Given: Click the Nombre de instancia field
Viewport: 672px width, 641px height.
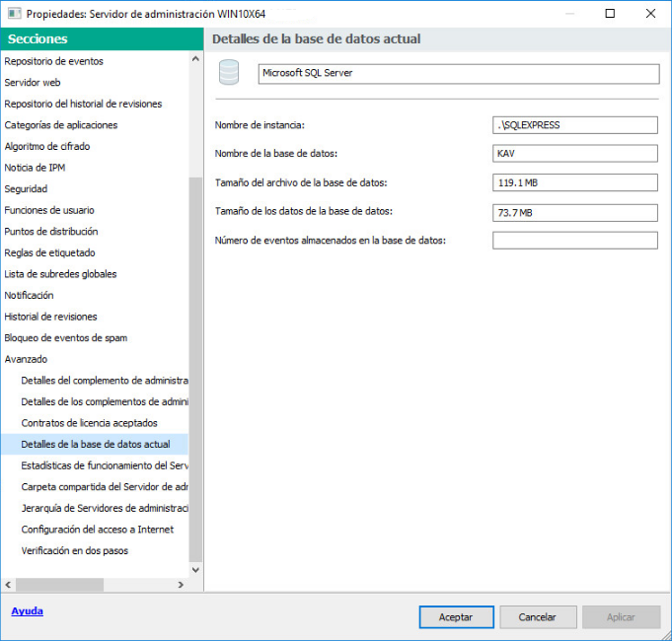Looking at the screenshot, I should click(574, 125).
